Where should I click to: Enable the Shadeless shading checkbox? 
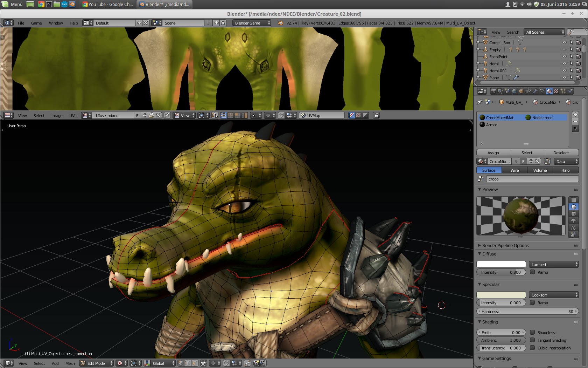pyautogui.click(x=532, y=332)
